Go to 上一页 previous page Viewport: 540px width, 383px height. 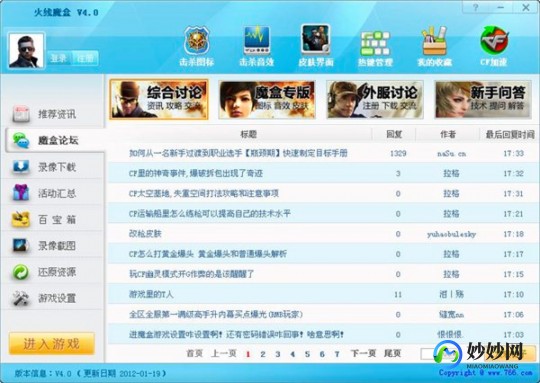224,353
